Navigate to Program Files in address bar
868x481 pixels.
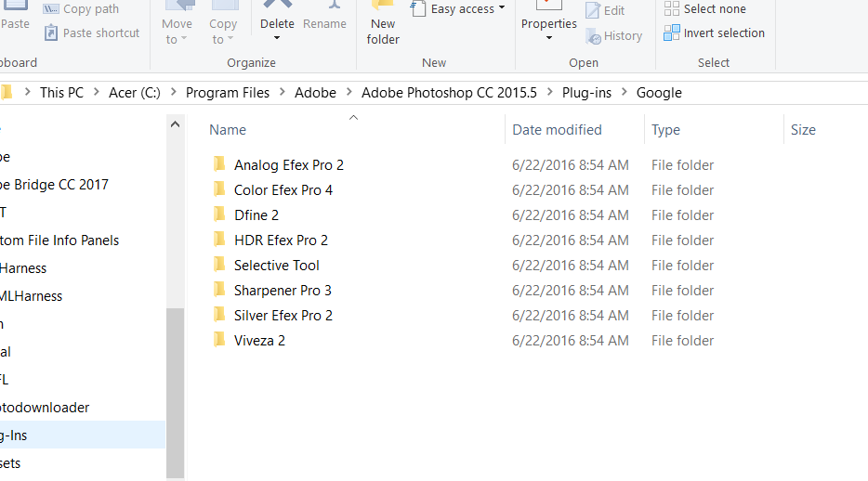pos(228,93)
